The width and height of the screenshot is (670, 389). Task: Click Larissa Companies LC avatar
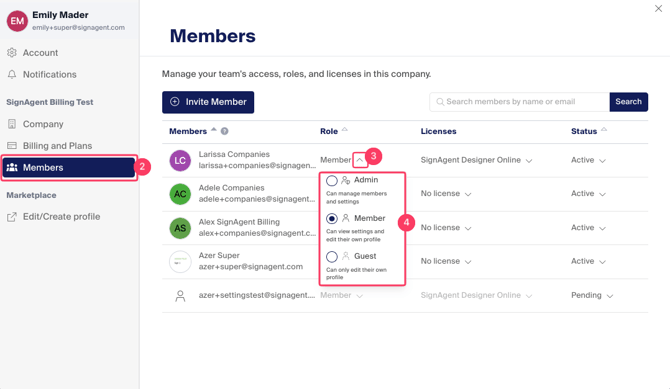[x=180, y=160]
